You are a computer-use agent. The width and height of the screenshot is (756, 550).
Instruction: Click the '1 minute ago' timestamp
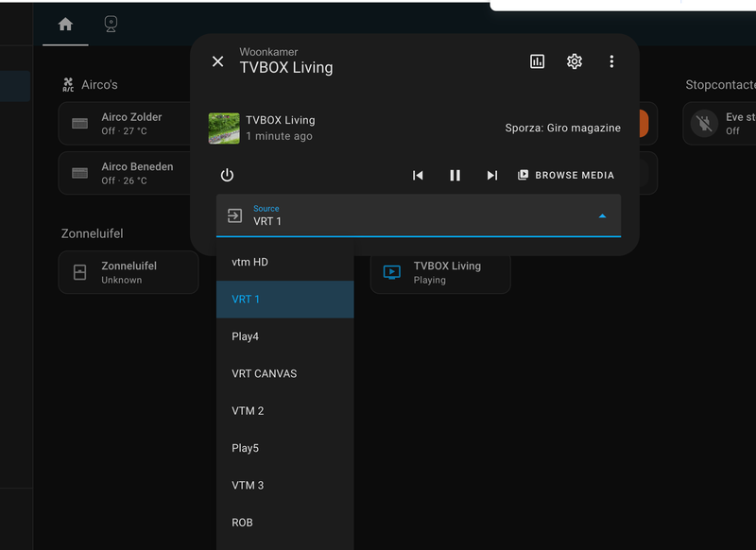tap(279, 136)
